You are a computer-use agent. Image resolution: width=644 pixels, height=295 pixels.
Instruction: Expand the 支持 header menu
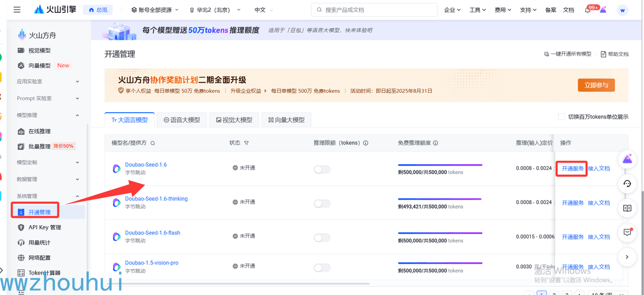pos(529,10)
